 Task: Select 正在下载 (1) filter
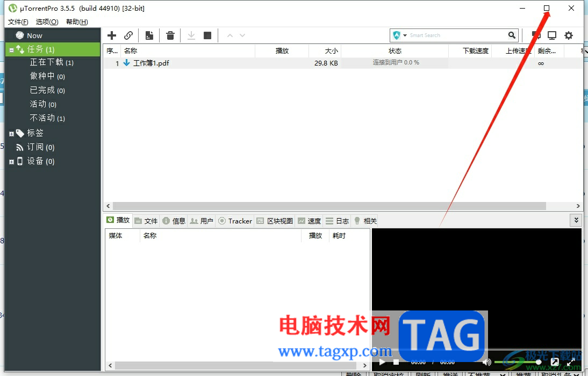(52, 62)
